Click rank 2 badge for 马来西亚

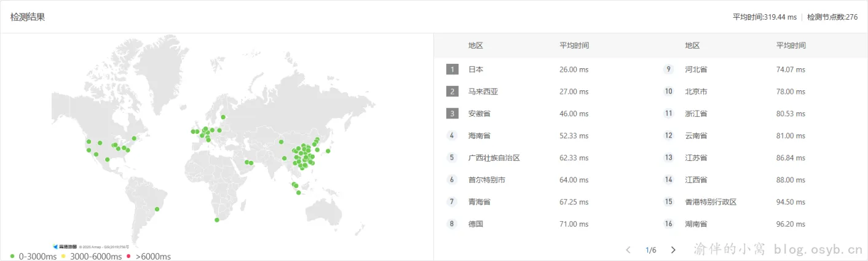point(452,92)
